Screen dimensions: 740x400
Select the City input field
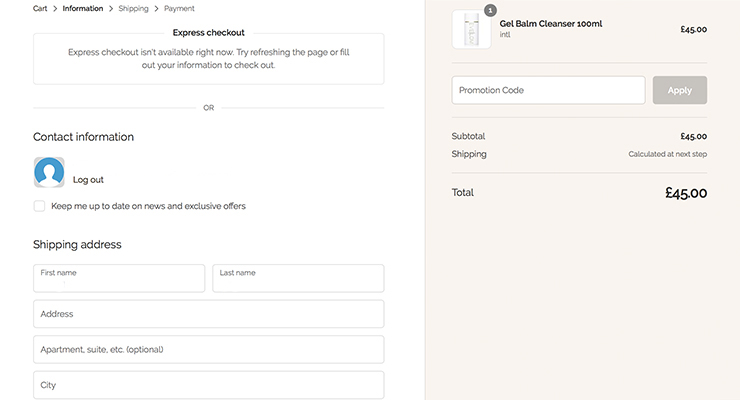(208, 385)
